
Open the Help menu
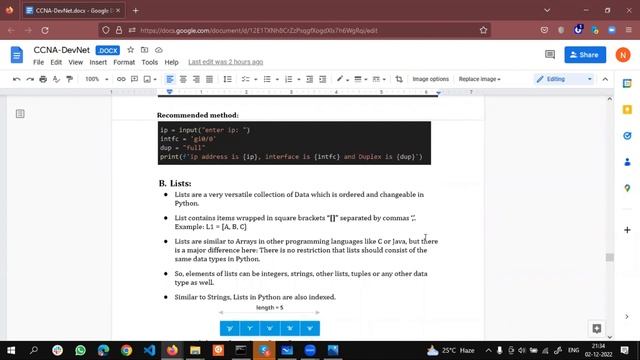point(171,62)
